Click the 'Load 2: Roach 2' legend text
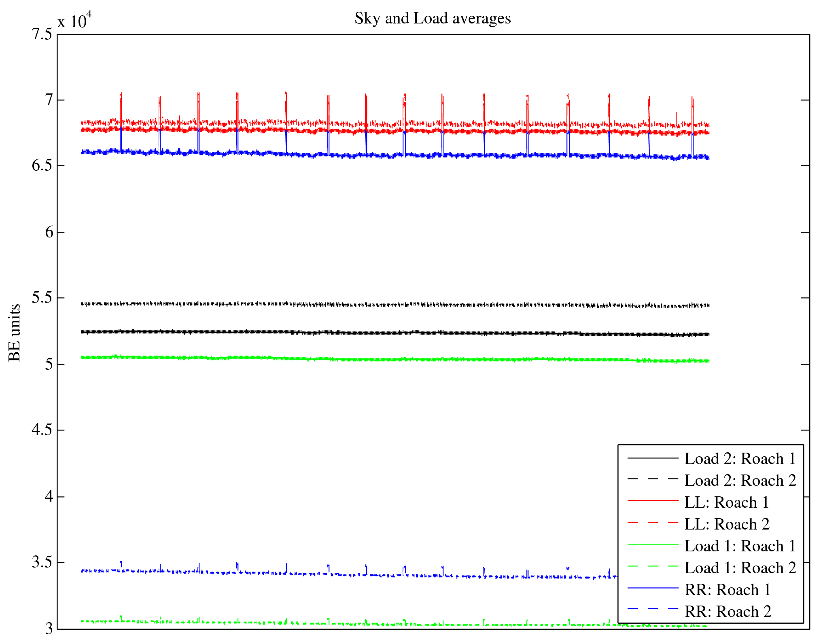The image size is (821, 644). pos(740,481)
